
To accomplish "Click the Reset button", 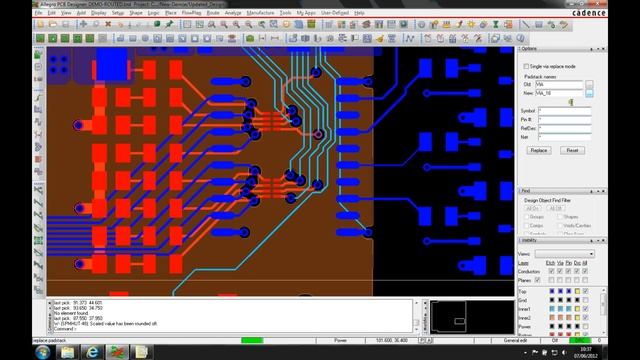I will tap(572, 150).
